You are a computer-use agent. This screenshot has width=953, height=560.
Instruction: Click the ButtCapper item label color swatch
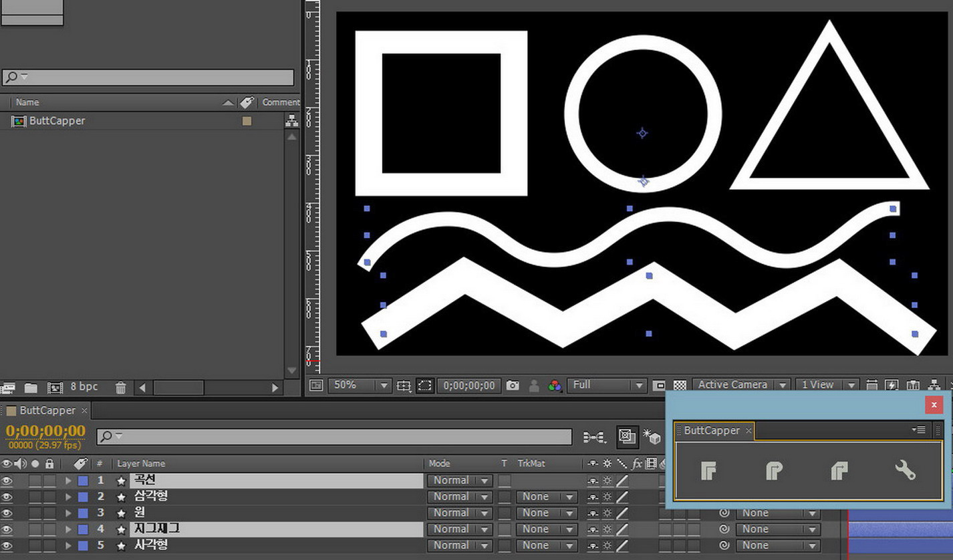point(247,121)
